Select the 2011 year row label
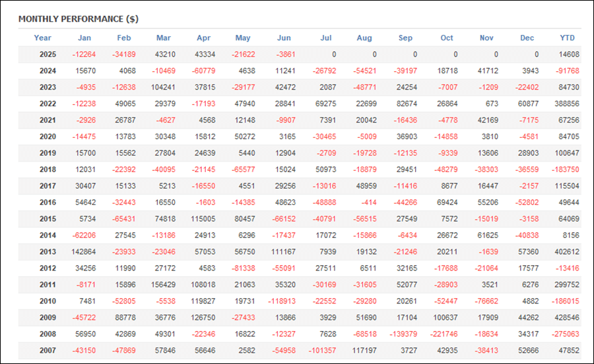Screen dimensions: 594x364 (x=48, y=285)
